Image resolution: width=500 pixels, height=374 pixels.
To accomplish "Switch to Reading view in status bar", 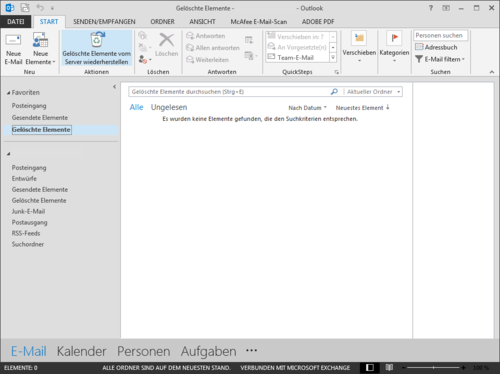I will [389, 367].
